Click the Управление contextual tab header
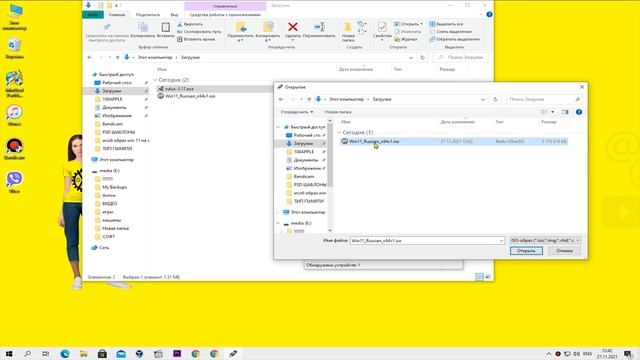The image size is (640, 360). coord(225,6)
